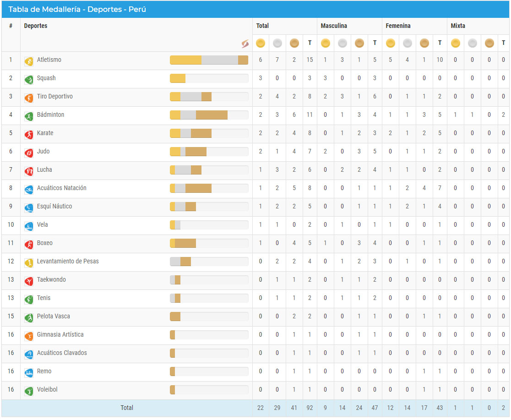Click the Total row at table bottom

click(x=127, y=408)
